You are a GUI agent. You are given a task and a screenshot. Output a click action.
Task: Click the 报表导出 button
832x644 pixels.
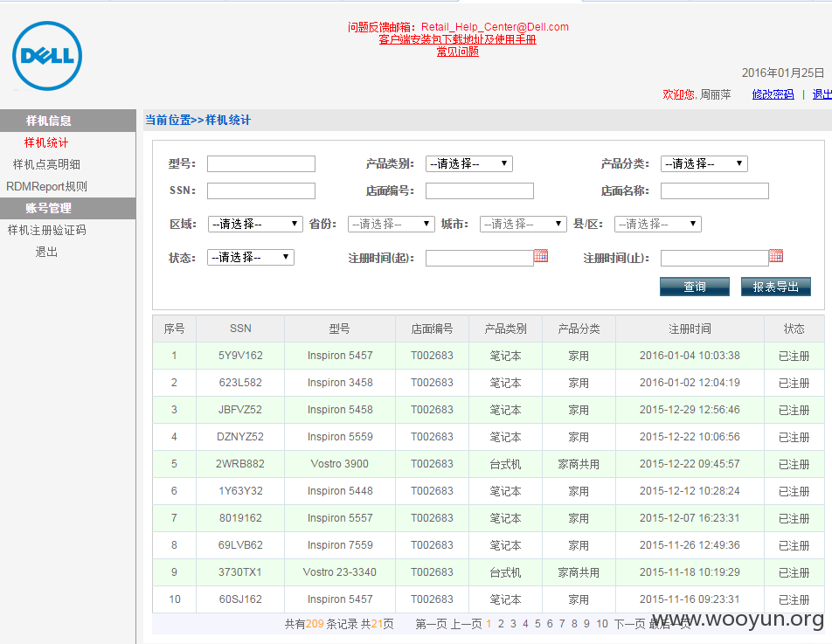(x=776, y=287)
